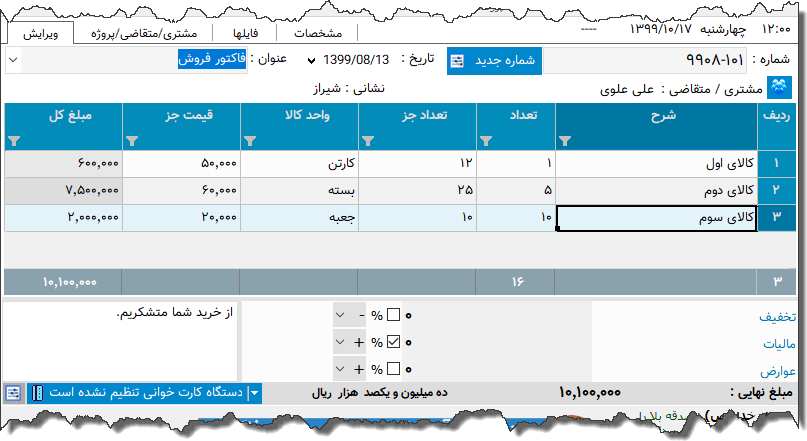Select the کالای سوم description cell
807x441 pixels.
tap(657, 218)
